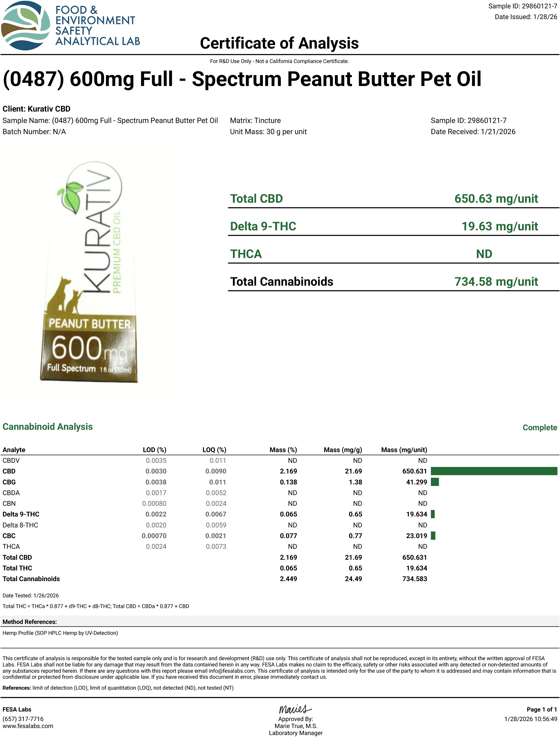The width and height of the screenshot is (560, 738).
Task: Click the CBC green bar
Action: (x=433, y=536)
